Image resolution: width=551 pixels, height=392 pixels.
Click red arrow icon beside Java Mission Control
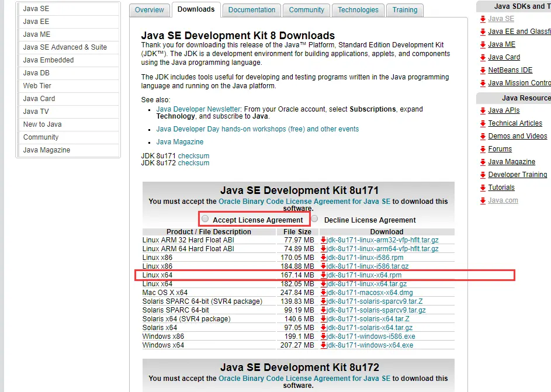(483, 84)
